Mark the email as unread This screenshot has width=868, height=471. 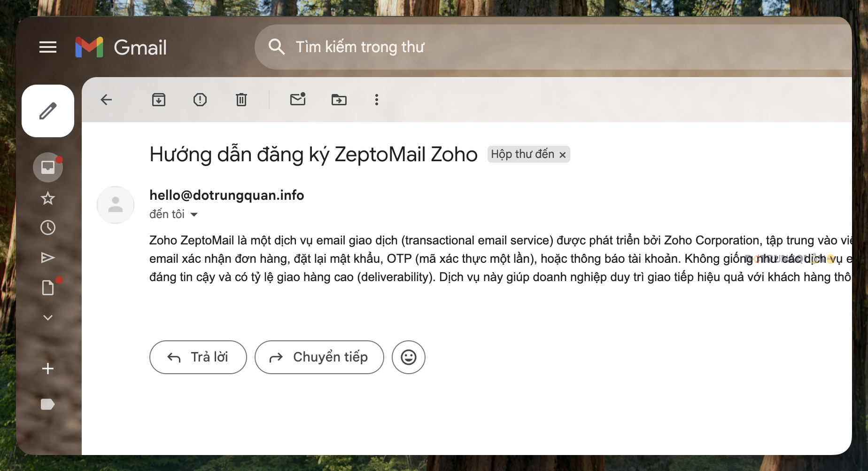pos(298,99)
